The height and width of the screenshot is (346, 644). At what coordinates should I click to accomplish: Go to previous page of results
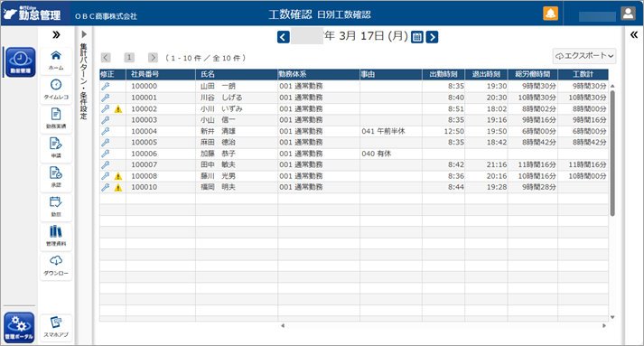point(106,58)
